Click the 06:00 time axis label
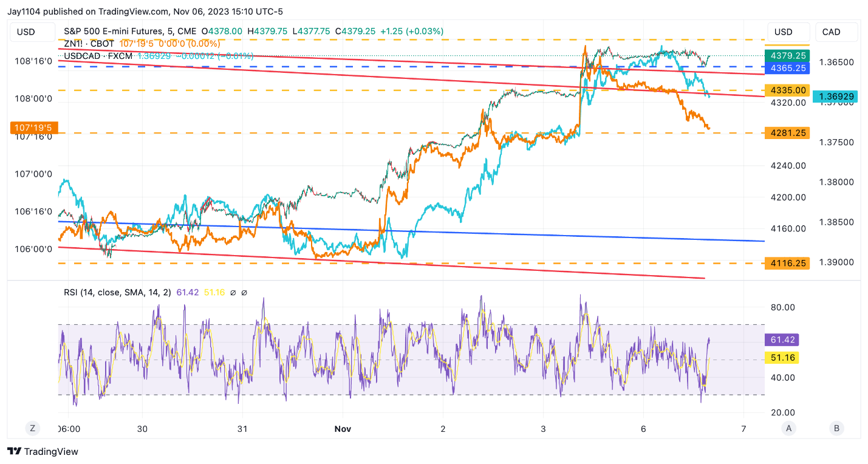This screenshot has width=868, height=464. tap(69, 429)
